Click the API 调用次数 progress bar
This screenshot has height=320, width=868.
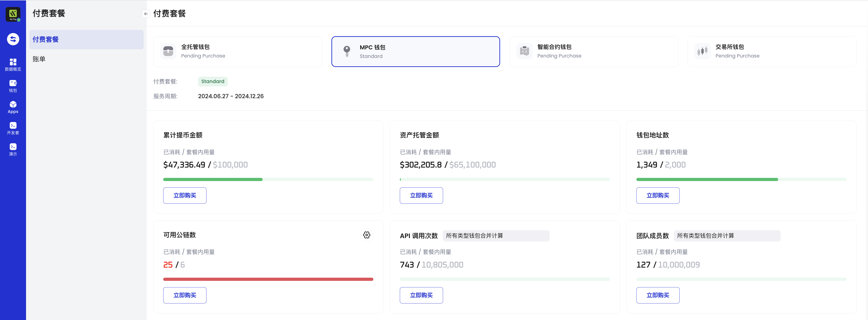(x=505, y=279)
